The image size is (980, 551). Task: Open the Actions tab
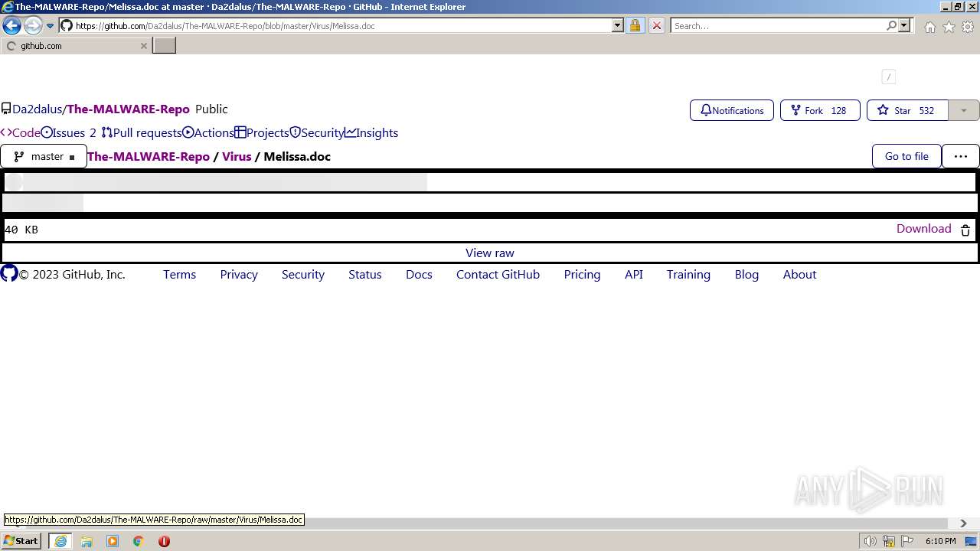[x=208, y=132]
